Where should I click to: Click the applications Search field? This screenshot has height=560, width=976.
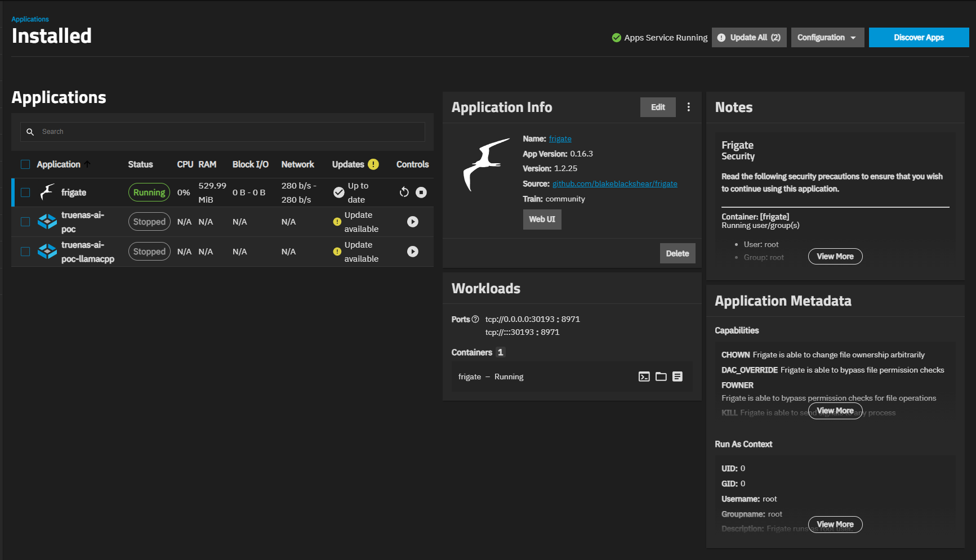click(x=225, y=132)
